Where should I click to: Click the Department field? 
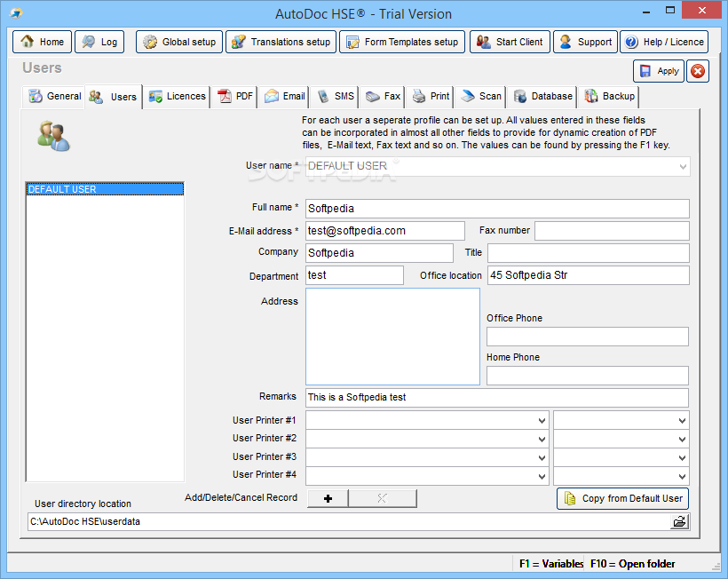tap(354, 275)
